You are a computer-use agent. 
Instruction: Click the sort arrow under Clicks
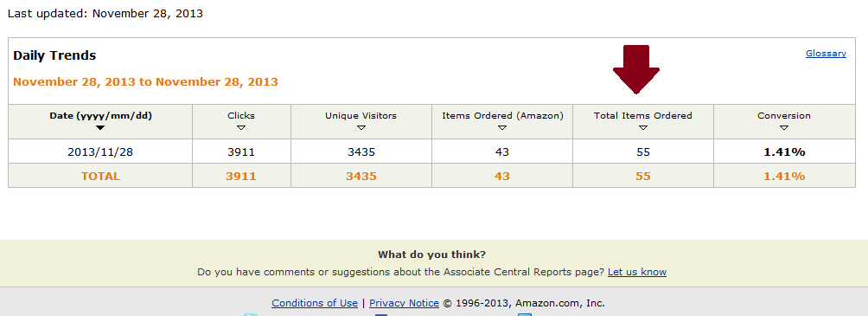(241, 128)
